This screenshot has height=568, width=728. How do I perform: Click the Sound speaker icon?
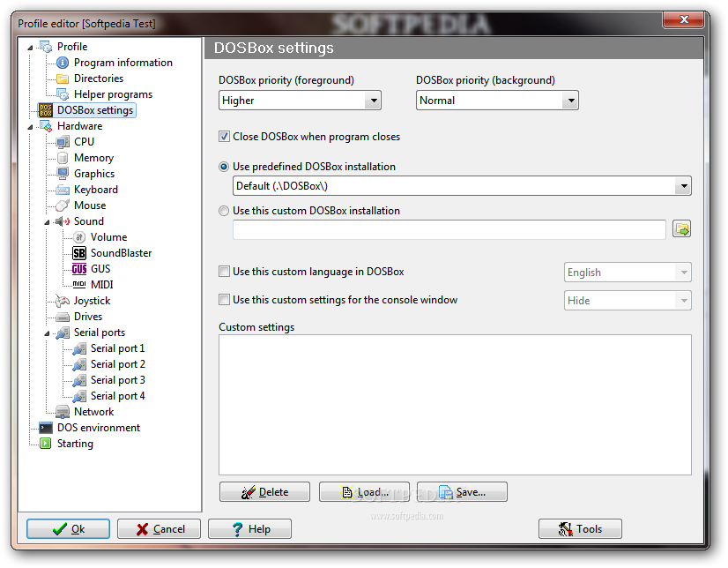[63, 221]
